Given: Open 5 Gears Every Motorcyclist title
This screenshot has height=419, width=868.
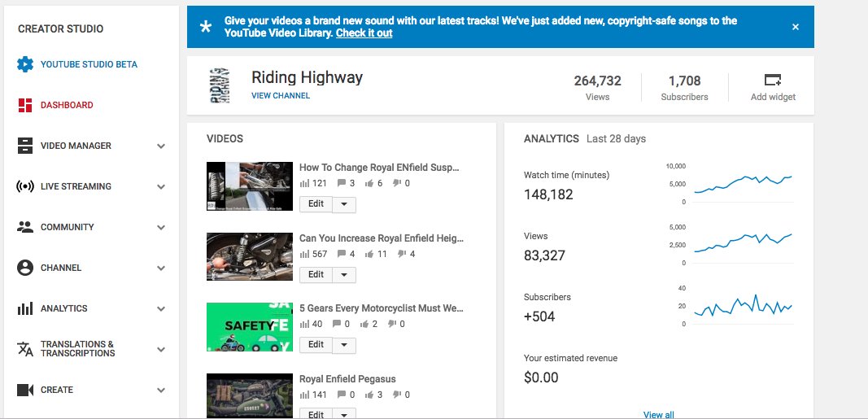Looking at the screenshot, I should 382,308.
